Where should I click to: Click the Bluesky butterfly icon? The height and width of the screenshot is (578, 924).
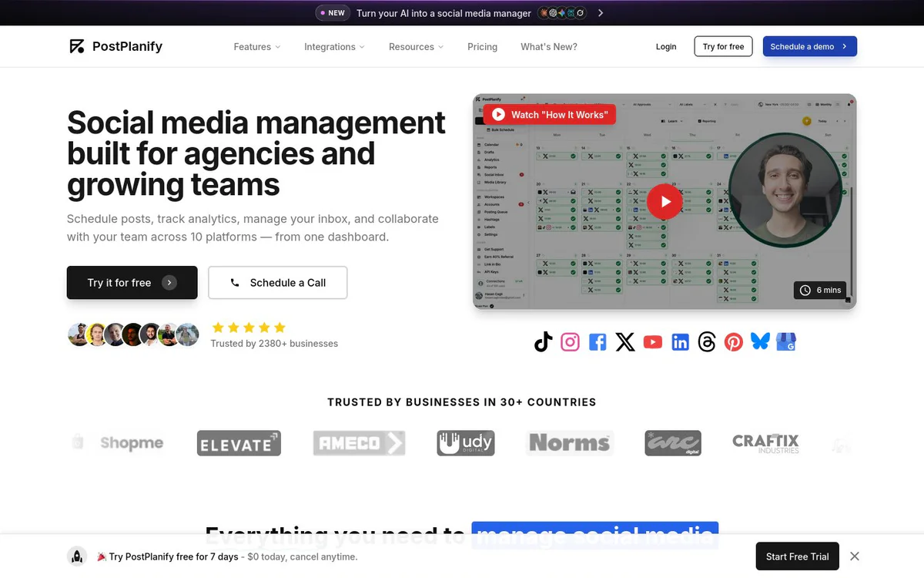[760, 341]
